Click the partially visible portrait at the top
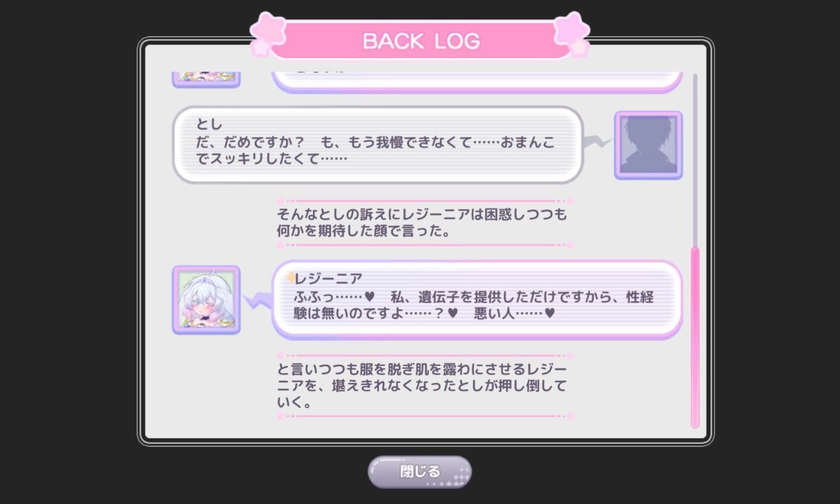Viewport: 840px width, 504px height. pyautogui.click(x=206, y=79)
